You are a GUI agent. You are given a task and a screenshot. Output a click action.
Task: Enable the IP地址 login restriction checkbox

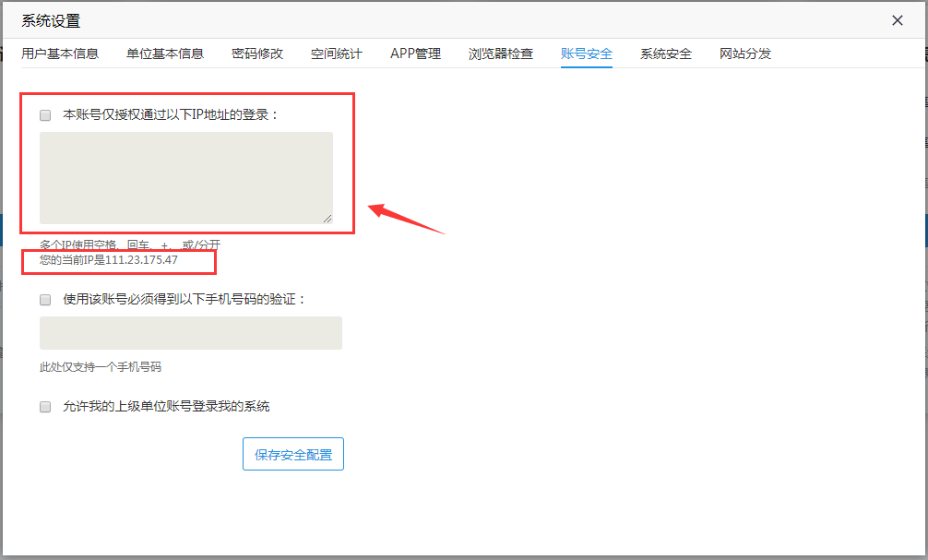point(45,115)
